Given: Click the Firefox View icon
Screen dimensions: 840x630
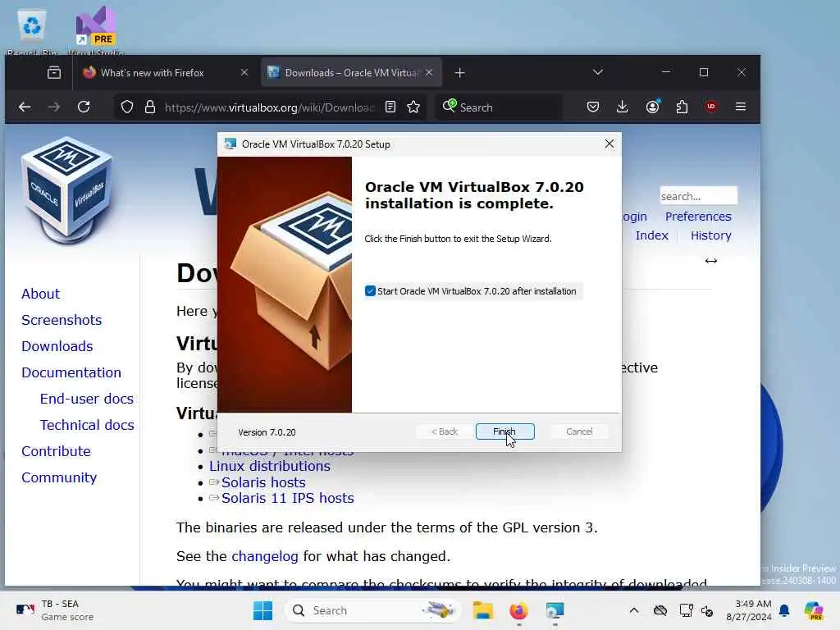Looking at the screenshot, I should [x=54, y=73].
